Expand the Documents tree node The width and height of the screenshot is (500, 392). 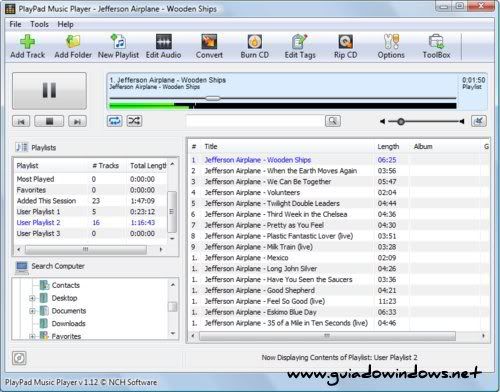(x=32, y=311)
